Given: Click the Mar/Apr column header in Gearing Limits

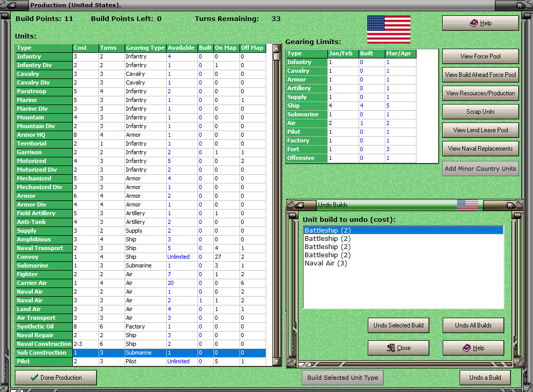Looking at the screenshot, I should pos(401,53).
